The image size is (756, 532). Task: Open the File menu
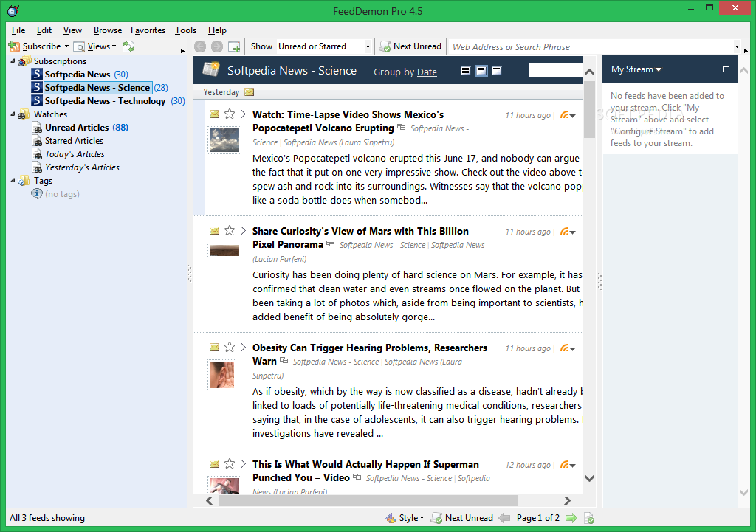pyautogui.click(x=18, y=30)
